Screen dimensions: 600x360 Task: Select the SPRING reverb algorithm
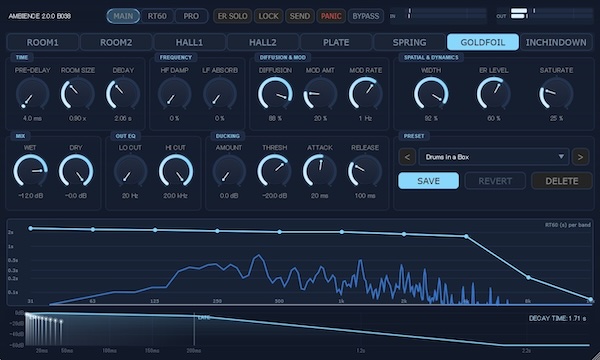coord(409,42)
